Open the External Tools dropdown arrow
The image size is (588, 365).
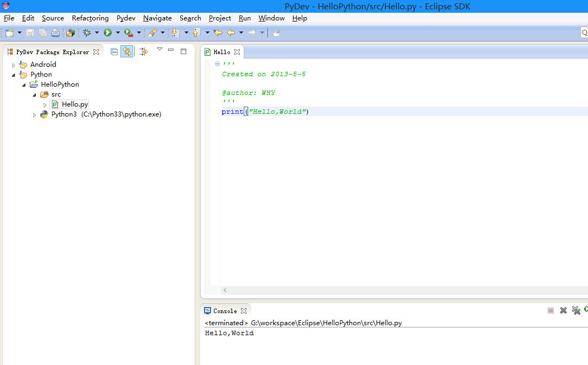[139, 33]
